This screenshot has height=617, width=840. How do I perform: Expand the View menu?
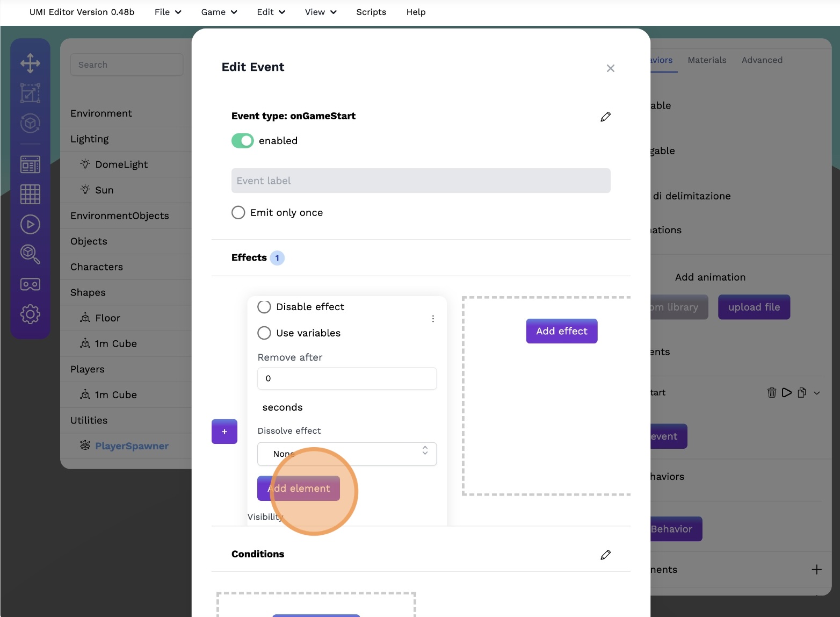[320, 12]
